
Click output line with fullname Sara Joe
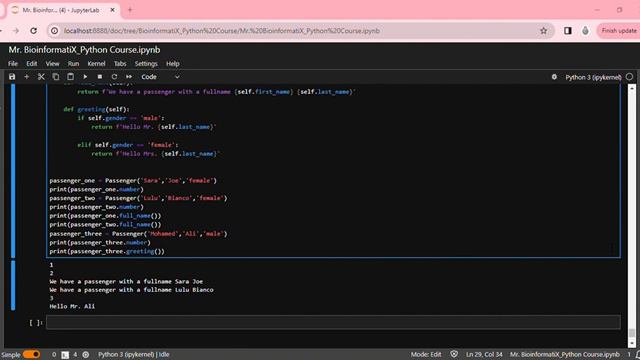tap(126, 281)
